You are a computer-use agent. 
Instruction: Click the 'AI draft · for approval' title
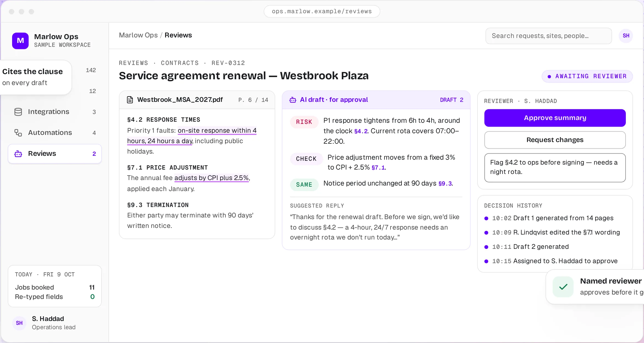334,100
